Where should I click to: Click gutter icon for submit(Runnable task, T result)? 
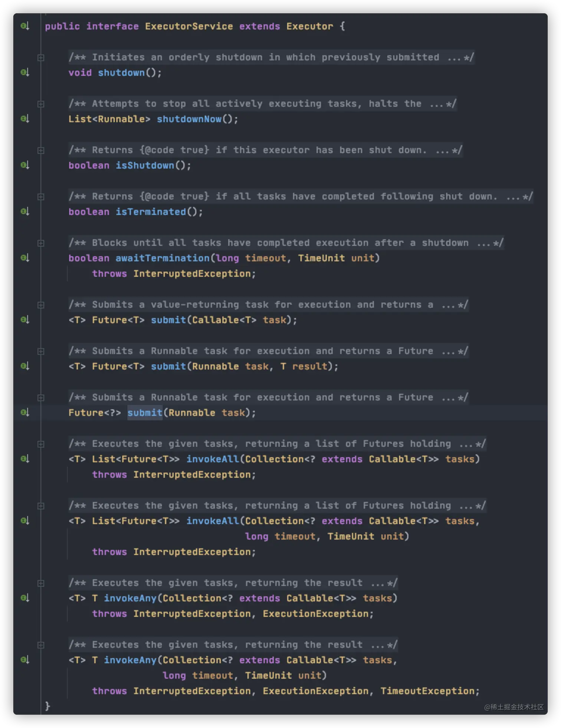24,366
